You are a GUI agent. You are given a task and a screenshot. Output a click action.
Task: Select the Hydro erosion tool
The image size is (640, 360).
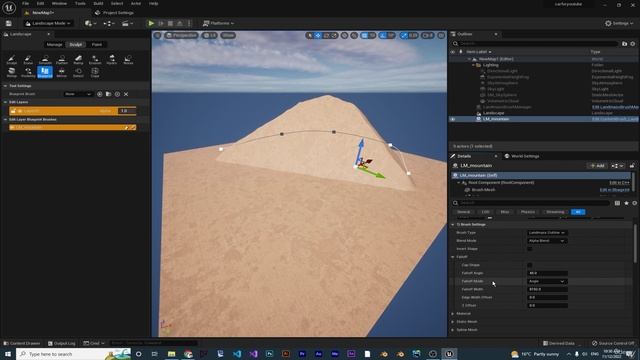pos(112,60)
